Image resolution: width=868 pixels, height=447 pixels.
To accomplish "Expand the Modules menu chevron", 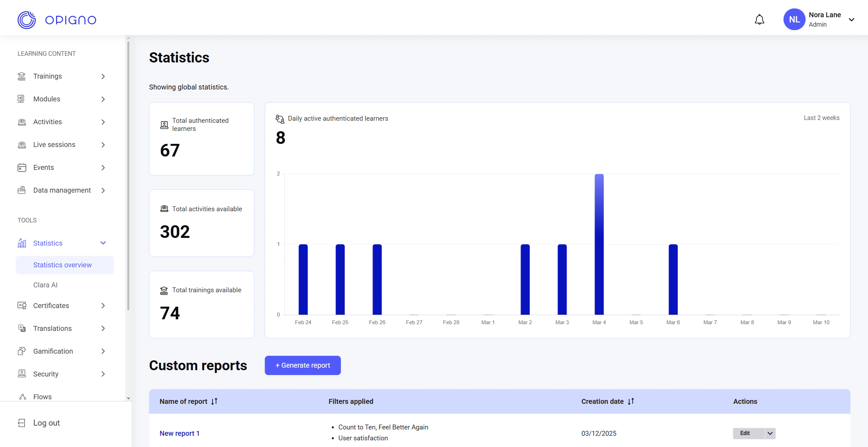I will pyautogui.click(x=103, y=99).
